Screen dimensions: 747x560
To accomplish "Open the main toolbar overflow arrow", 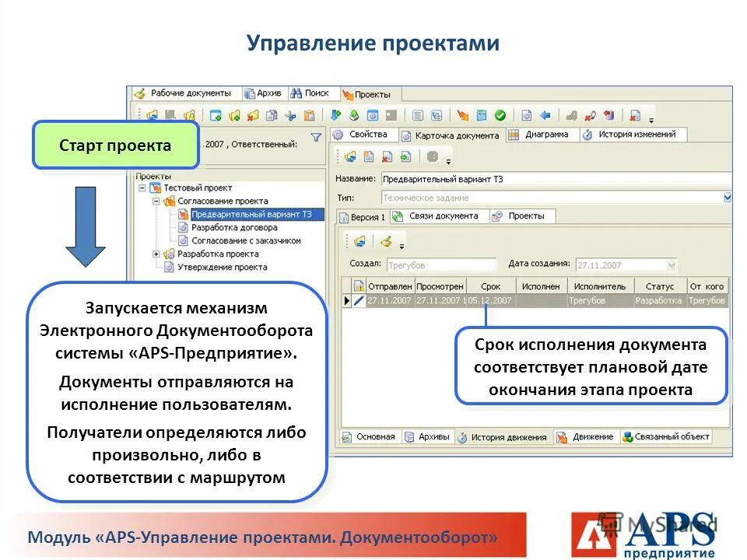I will click(651, 121).
